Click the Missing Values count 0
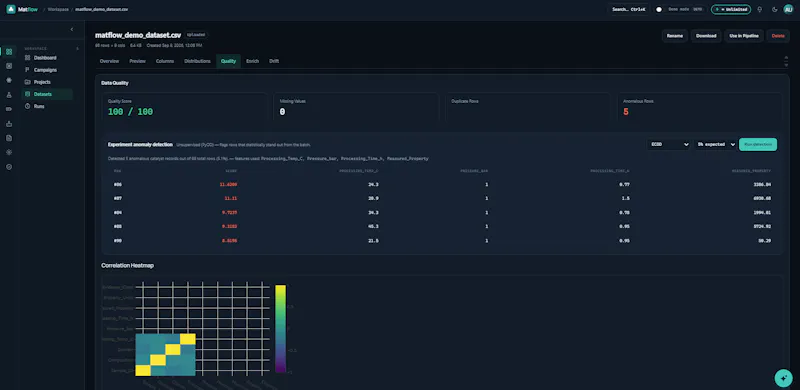 coord(282,112)
